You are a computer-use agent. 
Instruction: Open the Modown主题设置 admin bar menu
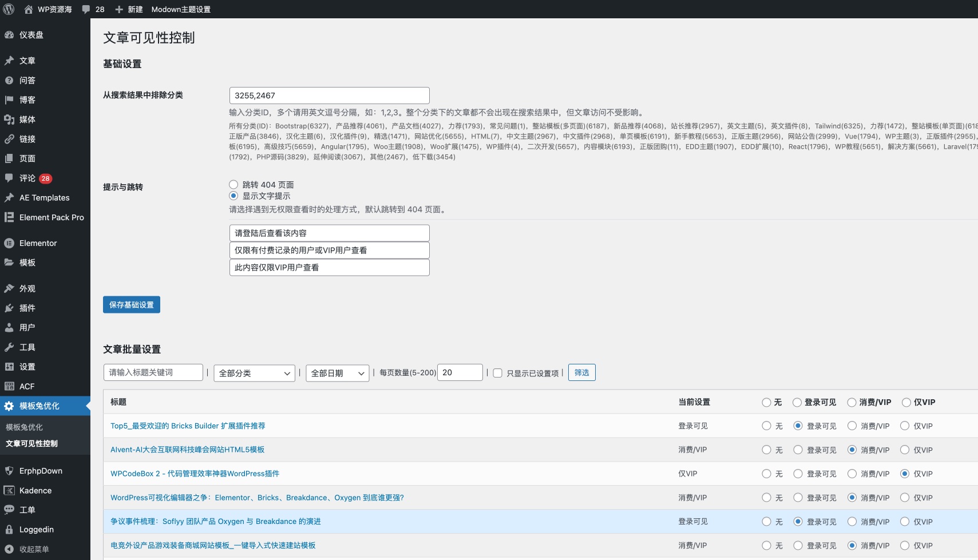pyautogui.click(x=181, y=9)
